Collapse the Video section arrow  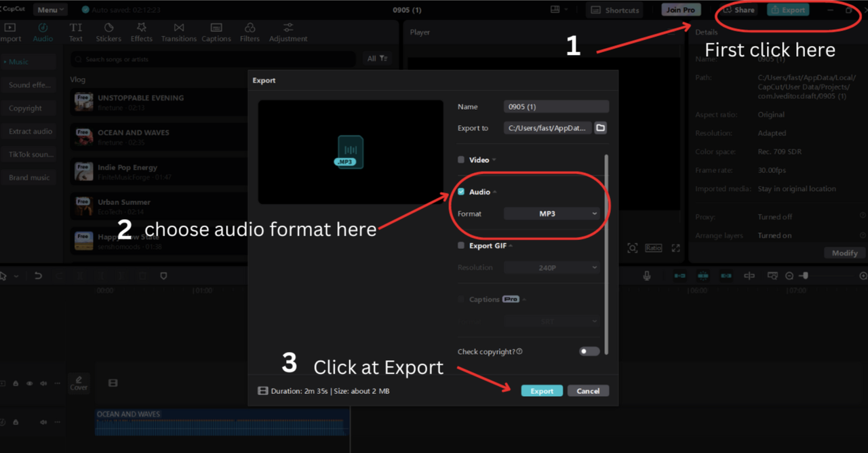tap(494, 160)
